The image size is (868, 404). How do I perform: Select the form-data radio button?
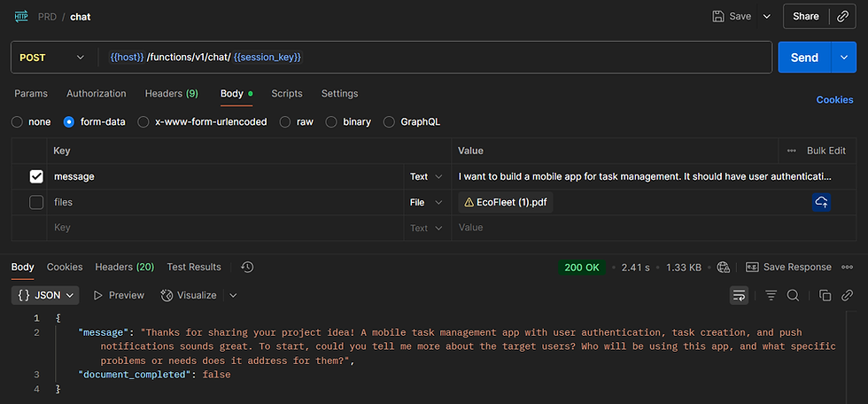[x=69, y=121]
